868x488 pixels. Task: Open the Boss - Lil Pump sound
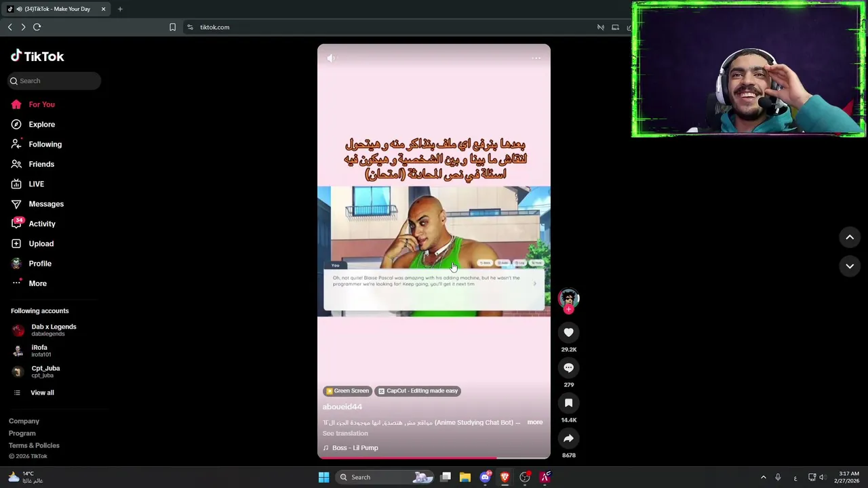(351, 448)
